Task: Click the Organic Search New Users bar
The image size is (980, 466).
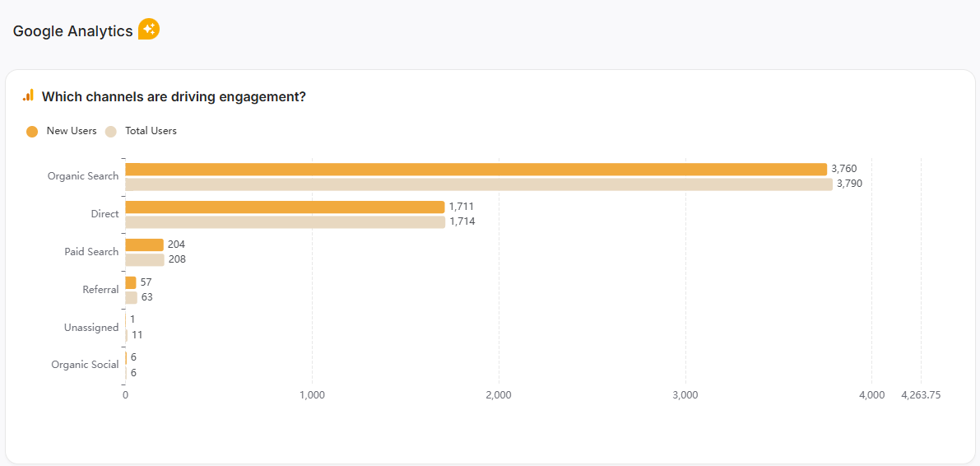Action: [476, 169]
